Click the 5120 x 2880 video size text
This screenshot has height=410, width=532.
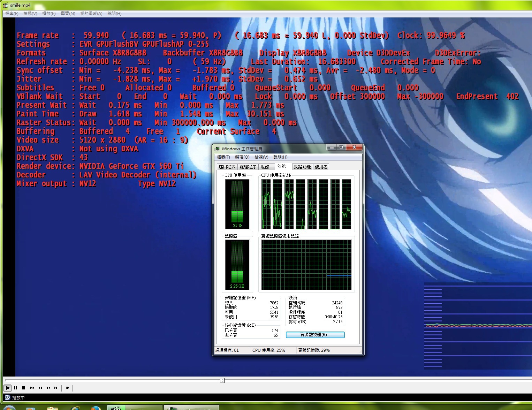[102, 140]
